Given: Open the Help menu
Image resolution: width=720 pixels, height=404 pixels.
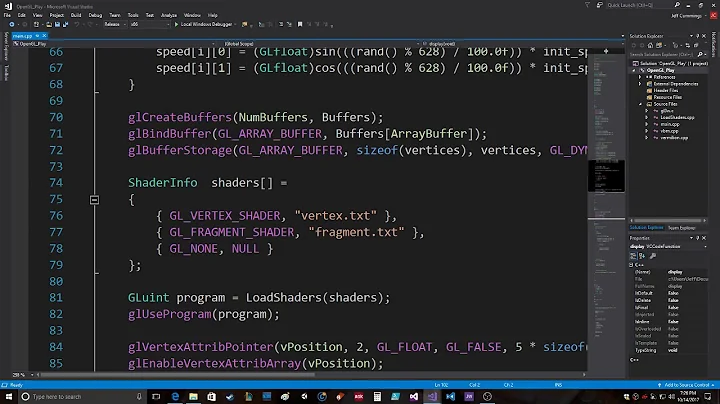Looking at the screenshot, I should point(212,15).
